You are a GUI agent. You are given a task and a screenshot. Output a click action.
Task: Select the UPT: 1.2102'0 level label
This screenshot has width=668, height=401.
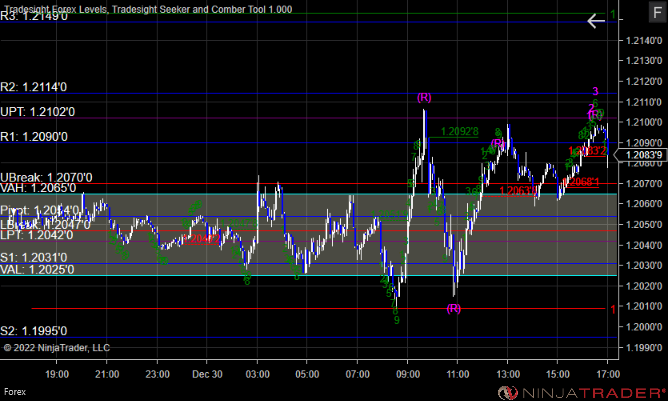(37, 112)
